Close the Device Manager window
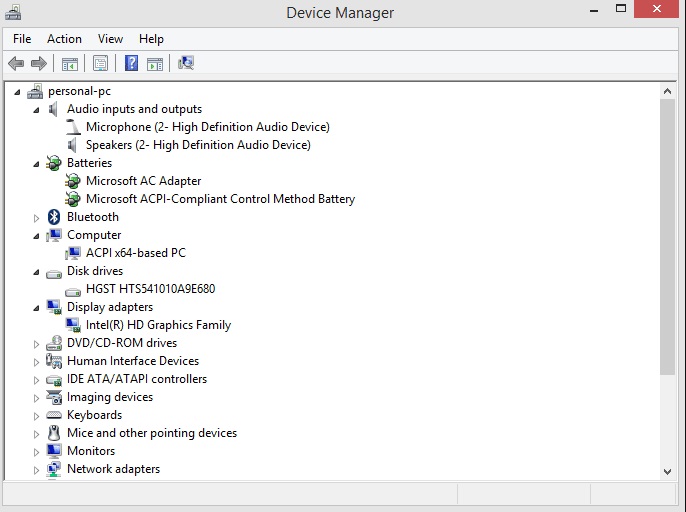686x512 pixels. tap(657, 9)
